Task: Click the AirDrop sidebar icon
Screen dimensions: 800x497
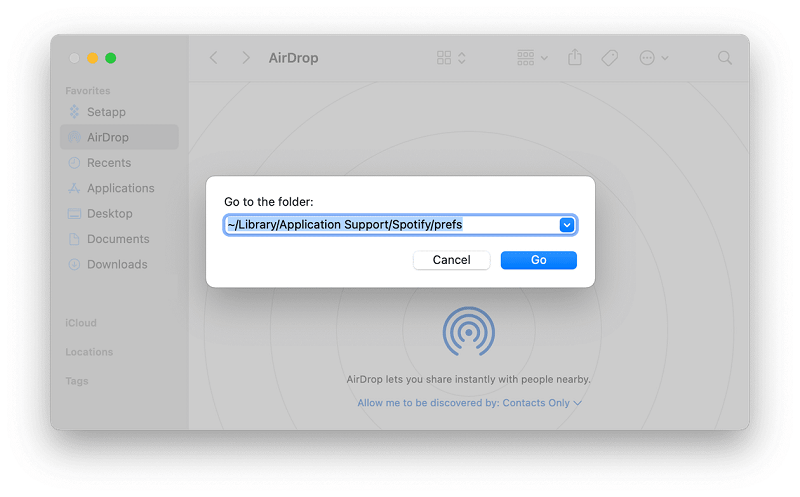Action: point(74,137)
